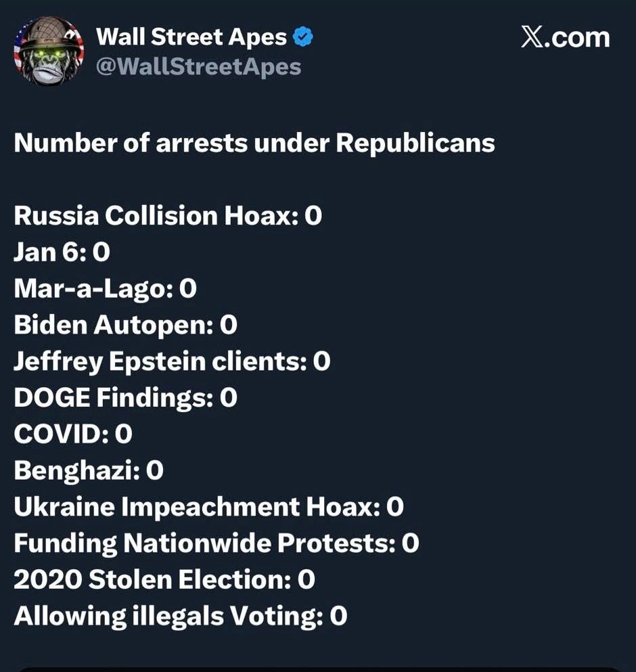Viewport: 636px width, 672px height.
Task: Select the '2020 Stolen Election: 0' line
Action: [164, 579]
